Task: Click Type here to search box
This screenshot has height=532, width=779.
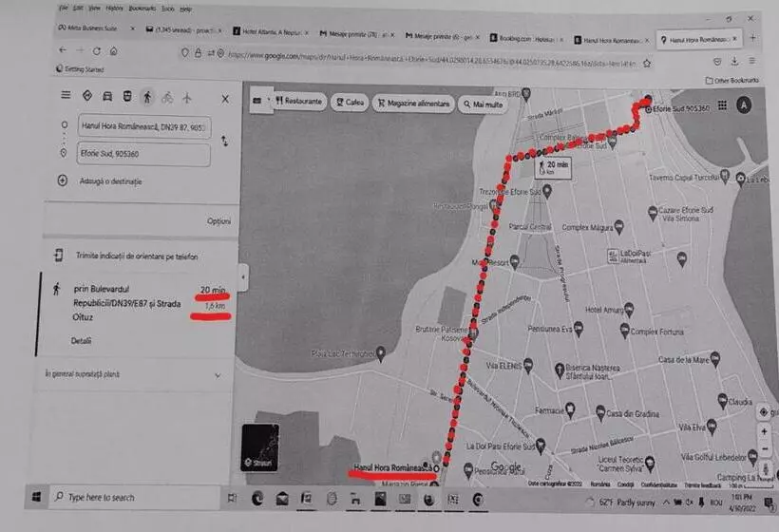Action: tap(134, 497)
